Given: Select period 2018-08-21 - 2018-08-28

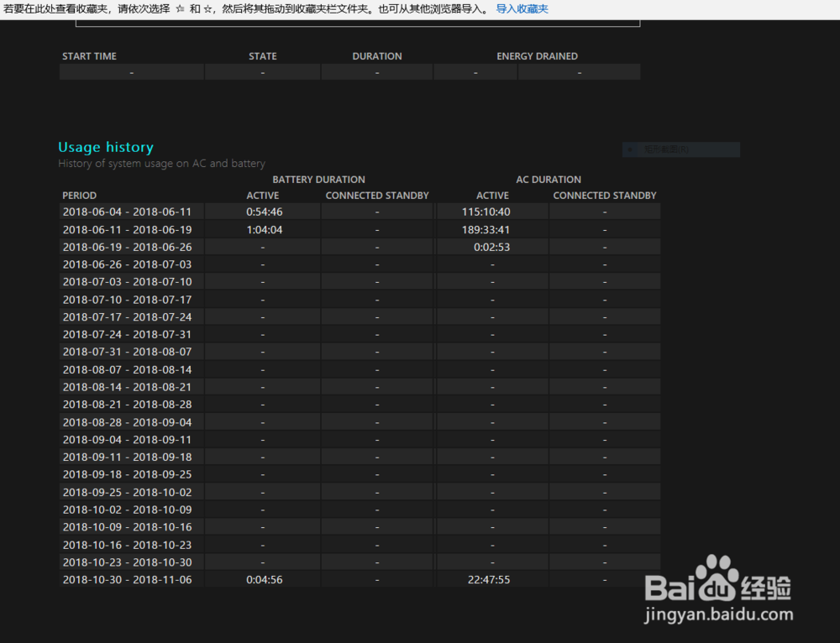Looking at the screenshot, I should point(127,405).
